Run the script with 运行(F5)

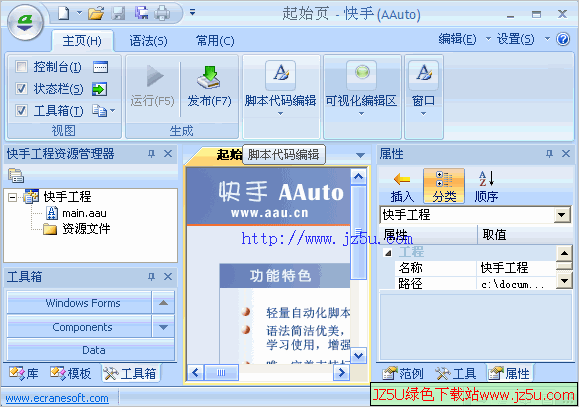[x=153, y=87]
